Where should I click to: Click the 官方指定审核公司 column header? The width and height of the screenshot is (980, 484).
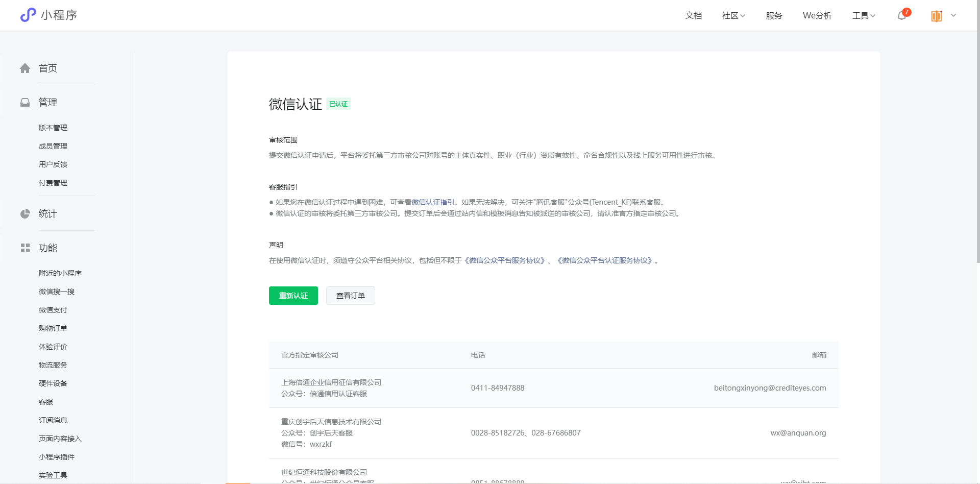[x=310, y=355]
